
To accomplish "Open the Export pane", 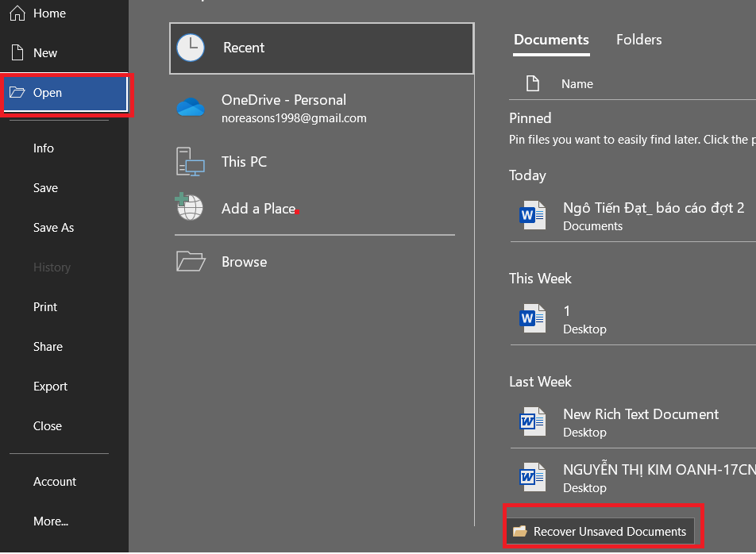I will coord(50,386).
